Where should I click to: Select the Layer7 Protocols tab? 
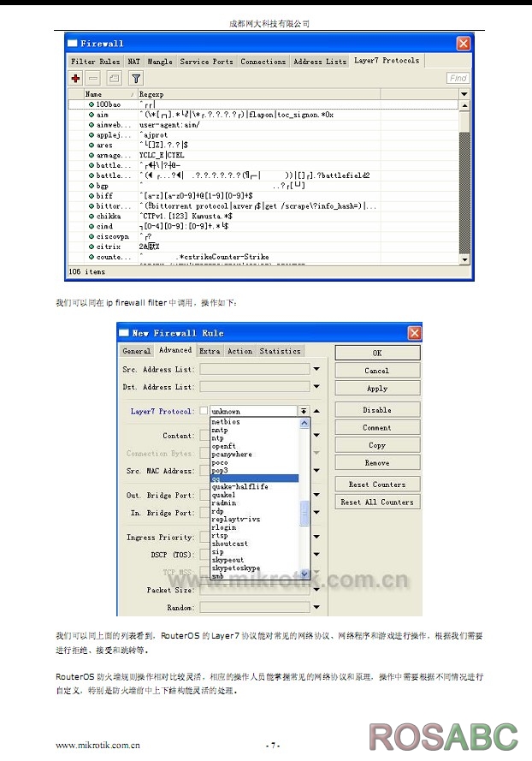pos(387,61)
